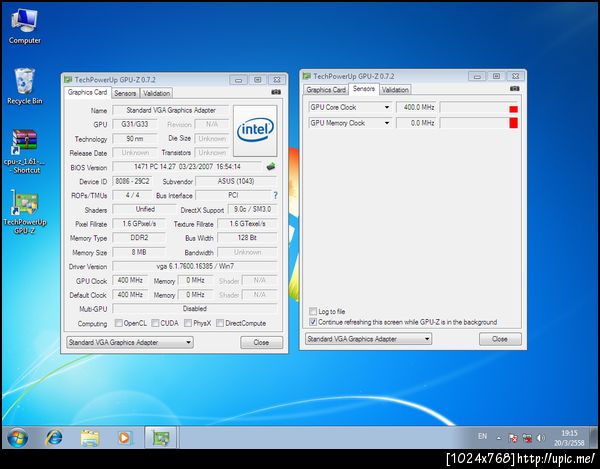Click the Memory Type value DDR2
The height and width of the screenshot is (469, 600).
(139, 238)
